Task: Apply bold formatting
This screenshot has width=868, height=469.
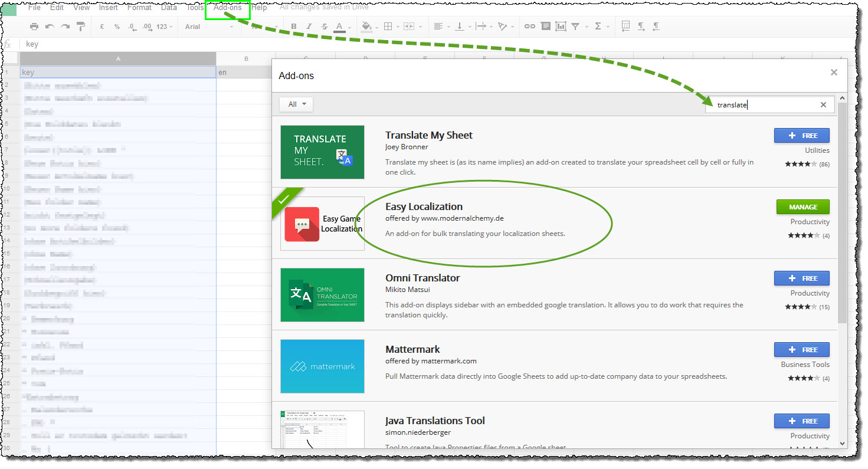Action: tap(294, 27)
